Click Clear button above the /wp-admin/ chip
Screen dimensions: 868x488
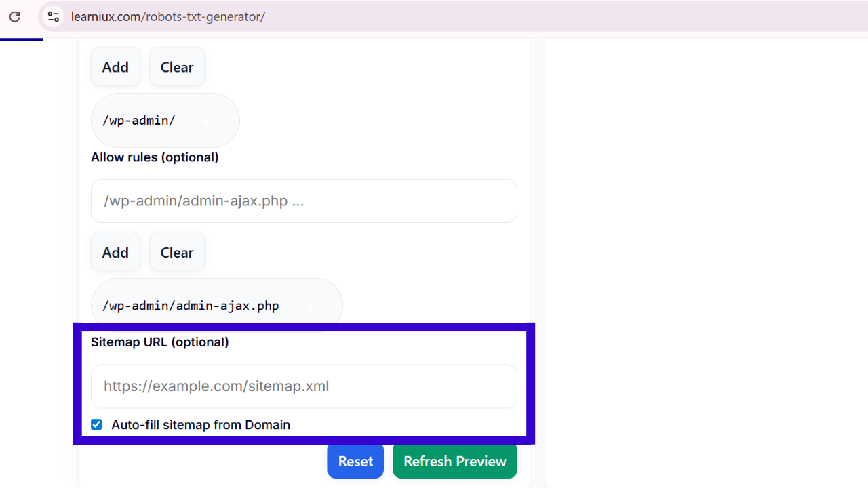point(176,67)
